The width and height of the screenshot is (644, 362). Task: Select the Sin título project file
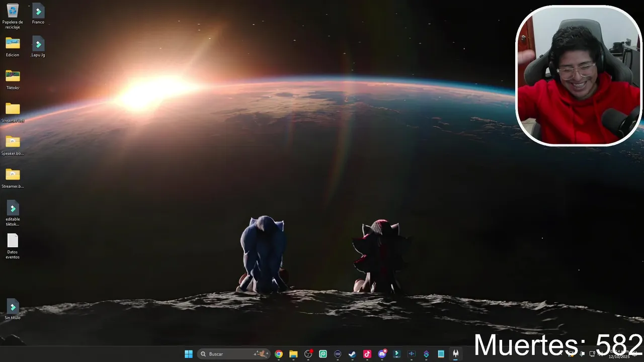(x=13, y=309)
